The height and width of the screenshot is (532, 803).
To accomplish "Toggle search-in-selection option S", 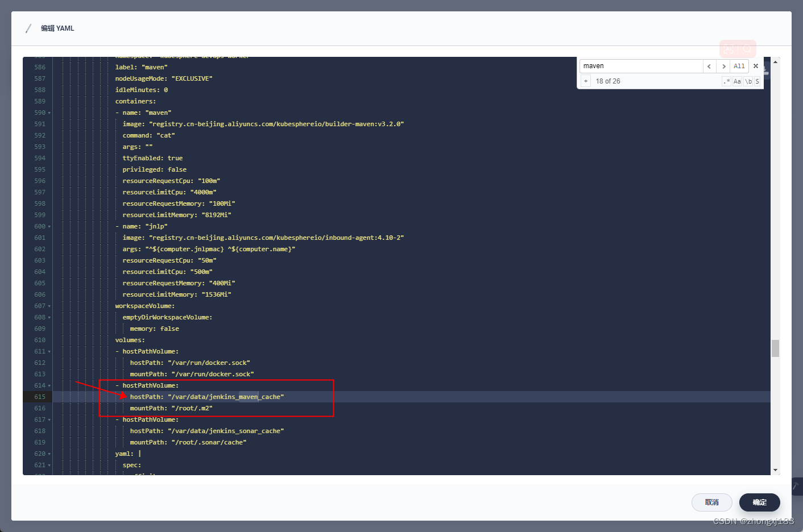I will [x=757, y=81].
